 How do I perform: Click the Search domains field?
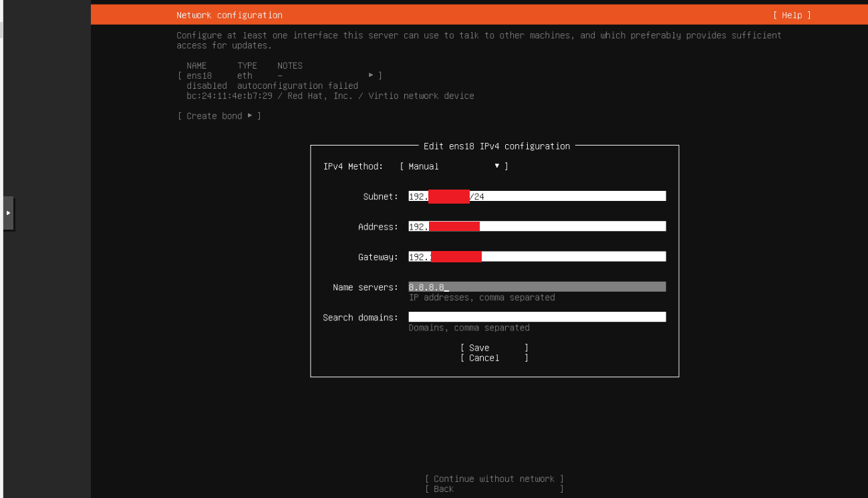click(x=537, y=317)
